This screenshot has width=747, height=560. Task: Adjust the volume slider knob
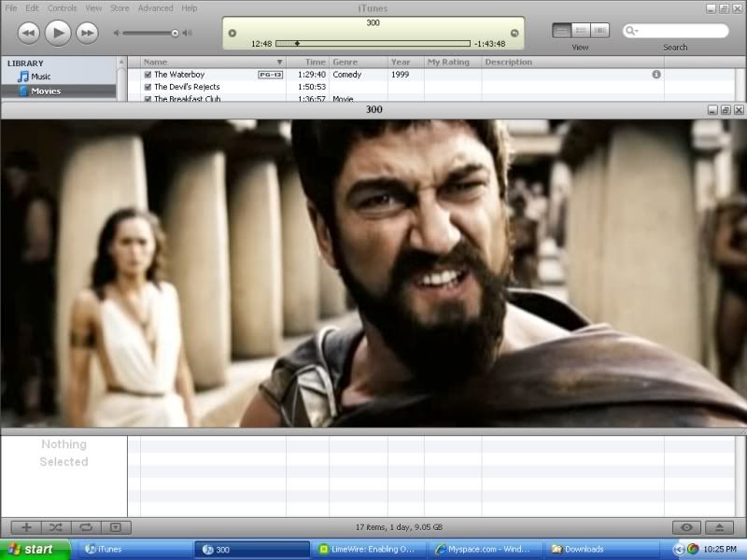pyautogui.click(x=175, y=33)
